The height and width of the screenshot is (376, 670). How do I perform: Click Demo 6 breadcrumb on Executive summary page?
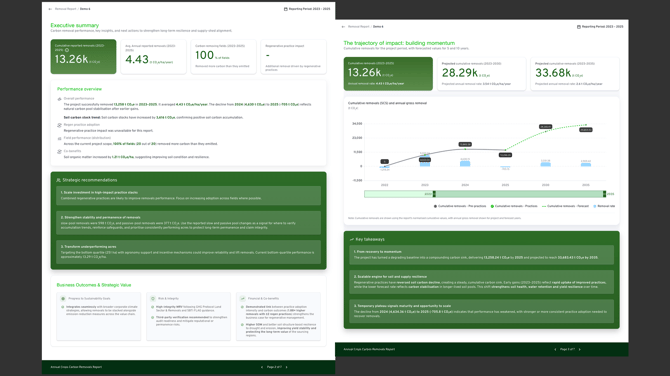[x=85, y=9]
